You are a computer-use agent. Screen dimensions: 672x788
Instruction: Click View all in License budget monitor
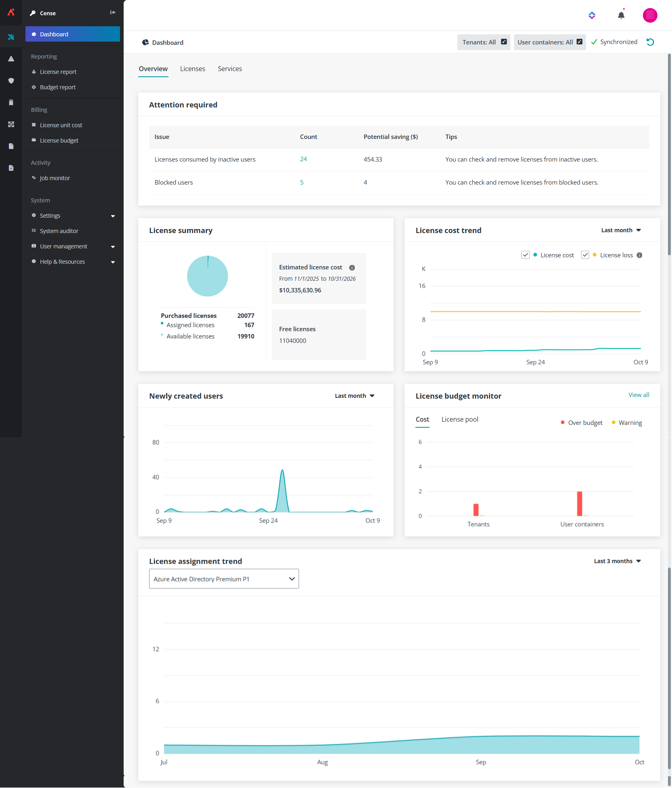638,395
